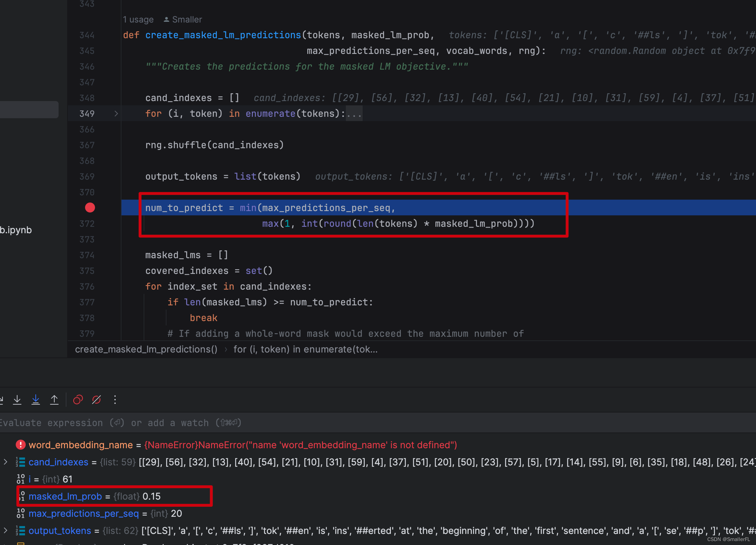Expand the cand_indexes variable node
Viewport: 756px width, 545px height.
(5, 462)
